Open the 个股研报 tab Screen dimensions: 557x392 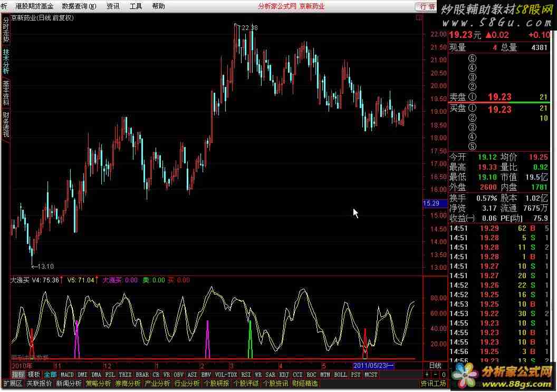tap(217, 384)
